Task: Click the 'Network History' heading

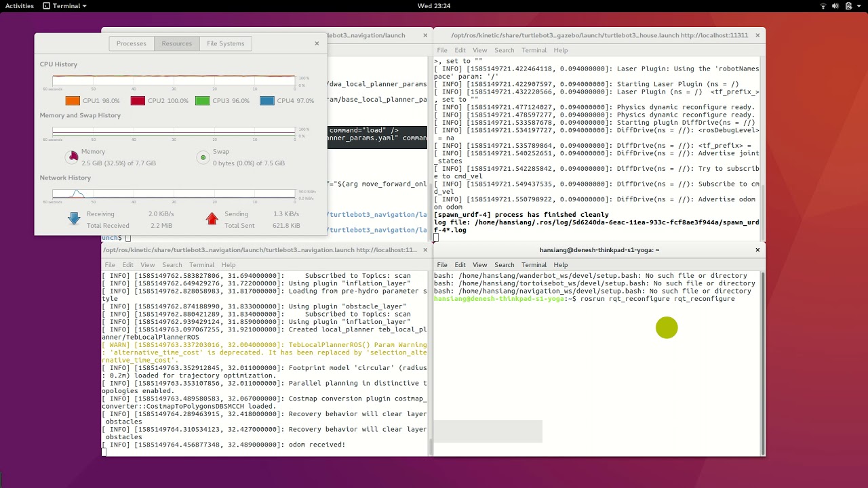Action: click(65, 178)
